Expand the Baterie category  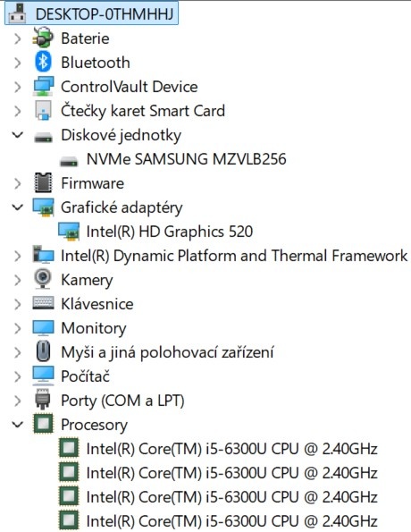pyautogui.click(x=18, y=38)
